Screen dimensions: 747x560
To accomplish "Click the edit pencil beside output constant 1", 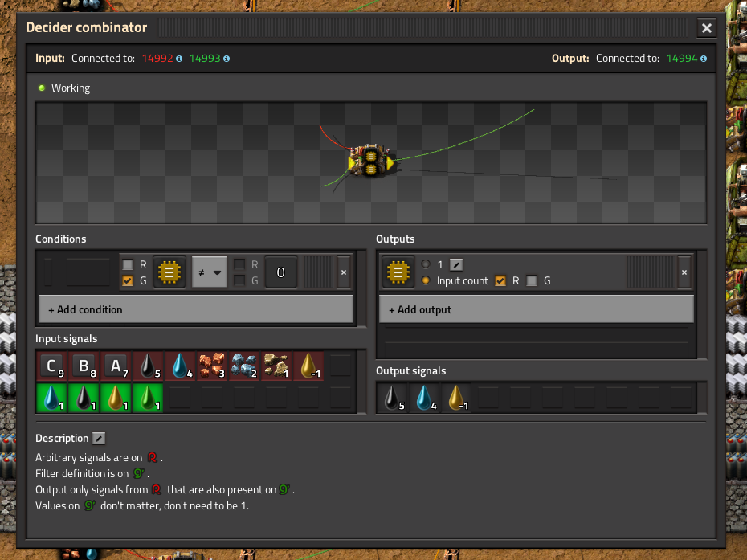I will tap(456, 264).
